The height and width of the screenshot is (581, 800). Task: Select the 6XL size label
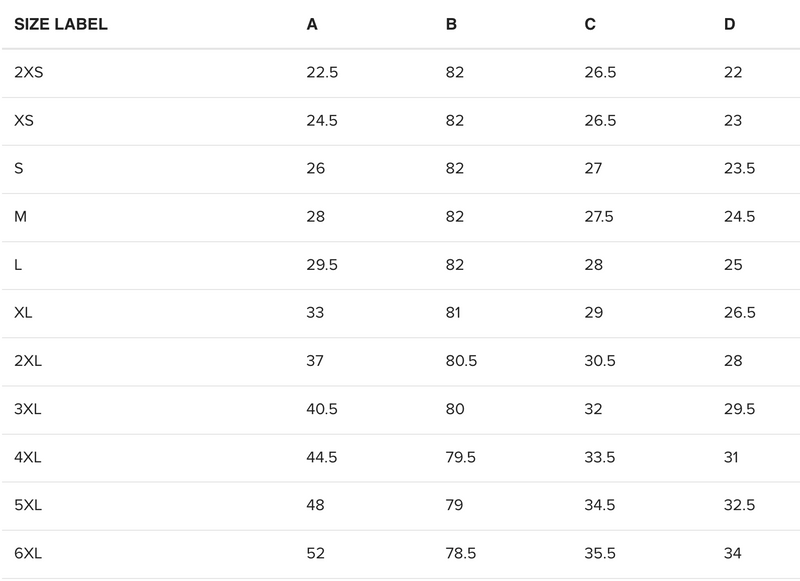[x=28, y=553]
